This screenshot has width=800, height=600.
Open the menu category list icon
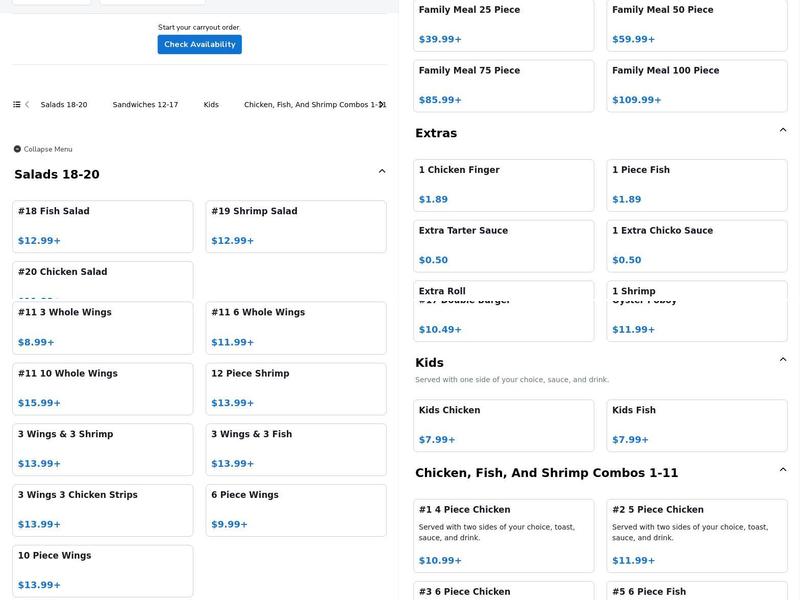17,104
